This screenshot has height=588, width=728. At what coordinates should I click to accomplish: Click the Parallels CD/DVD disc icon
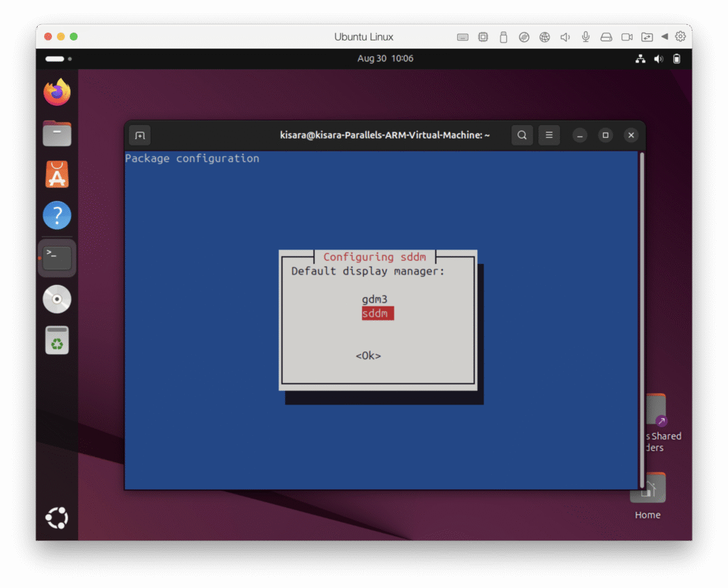click(x=524, y=37)
